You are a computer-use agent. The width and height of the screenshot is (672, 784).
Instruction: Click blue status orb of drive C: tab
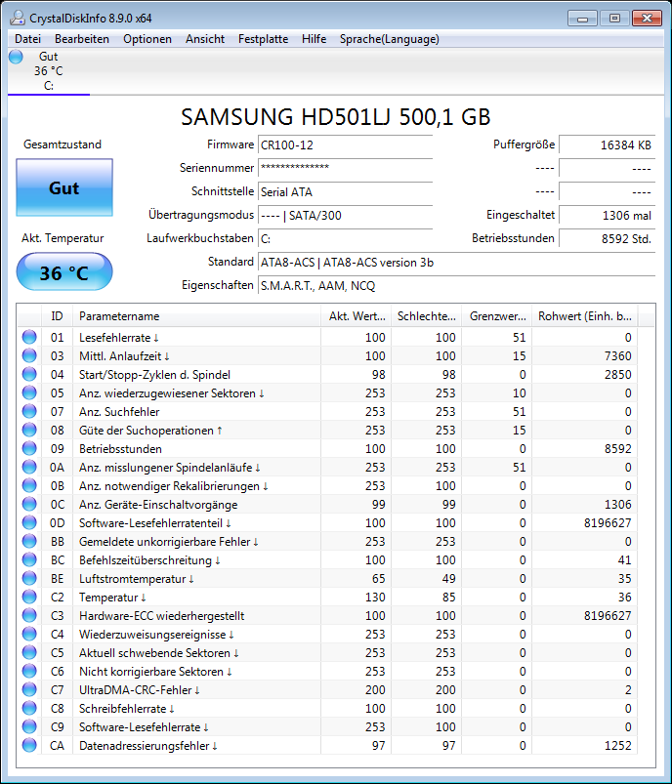click(x=16, y=57)
